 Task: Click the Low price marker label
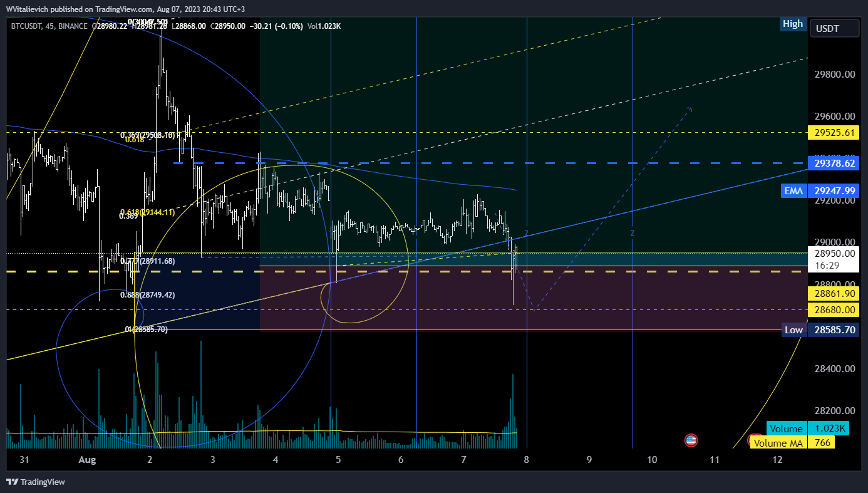pyautogui.click(x=793, y=330)
